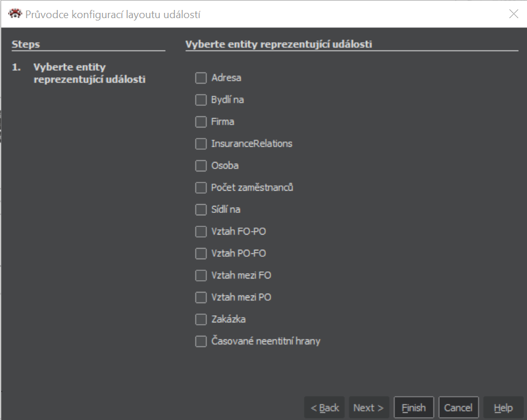
Task: Go to the Next wizard step
Action: pos(368,408)
